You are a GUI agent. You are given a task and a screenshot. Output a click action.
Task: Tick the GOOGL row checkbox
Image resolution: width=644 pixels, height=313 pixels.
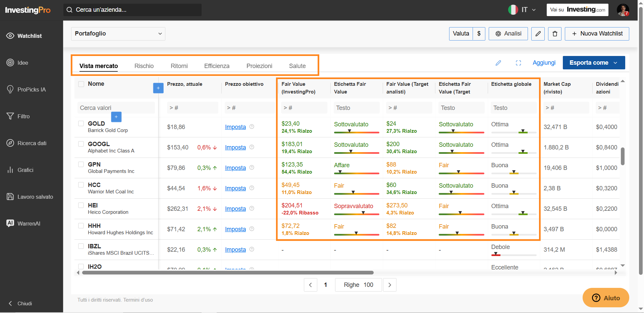(81, 144)
